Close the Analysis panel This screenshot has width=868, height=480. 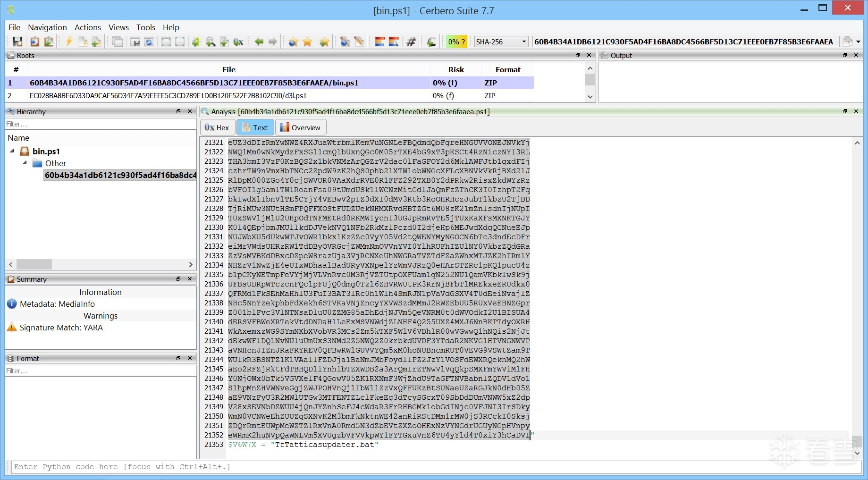pyautogui.click(x=856, y=111)
